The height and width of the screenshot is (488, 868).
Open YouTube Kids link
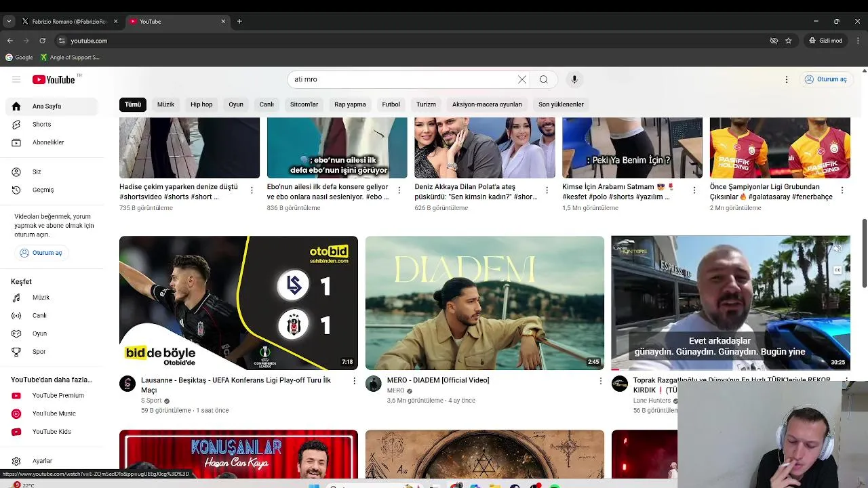(53, 432)
